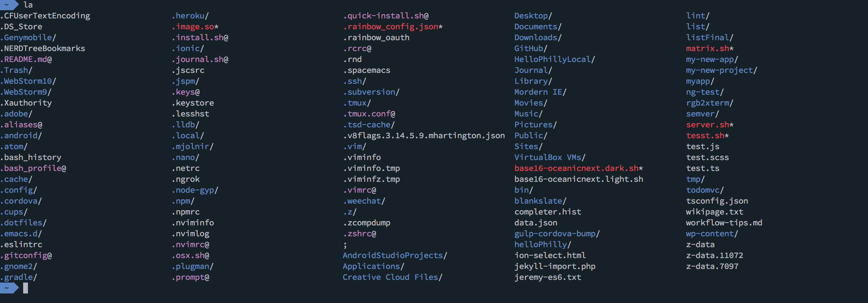Select the tsconfig.json file entry
Image resolution: width=868 pixels, height=303 pixels.
(x=717, y=201)
